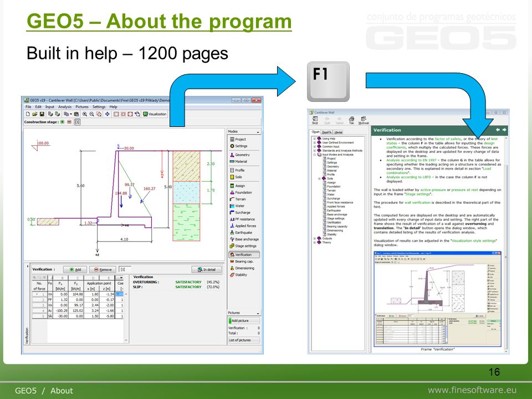This screenshot has width=532, height=399.
Task: Open the Material mode
Action: tap(238, 161)
